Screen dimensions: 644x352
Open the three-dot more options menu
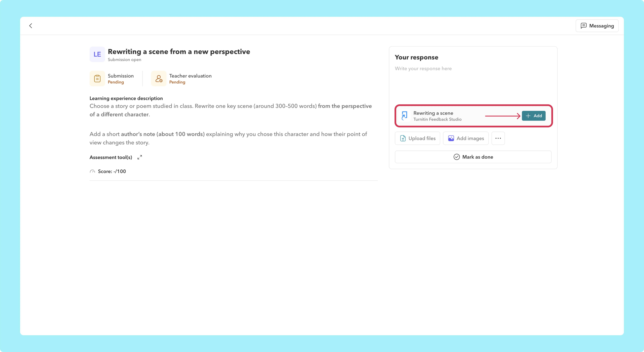click(x=498, y=138)
